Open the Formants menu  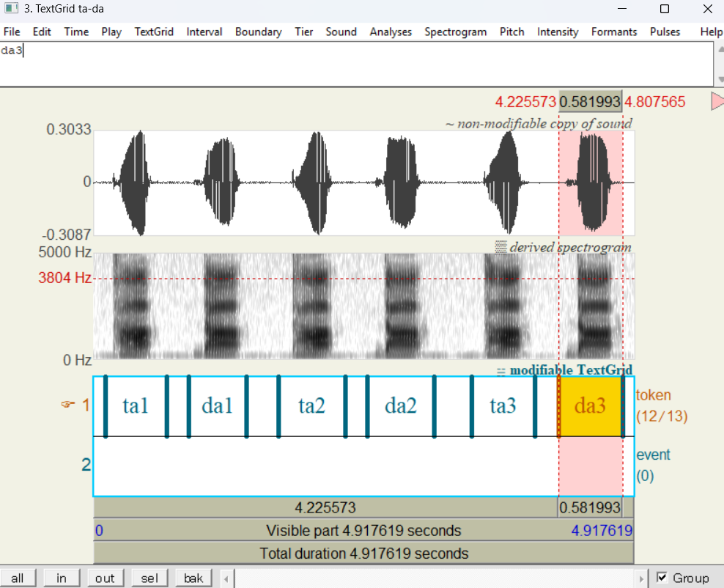coord(613,32)
